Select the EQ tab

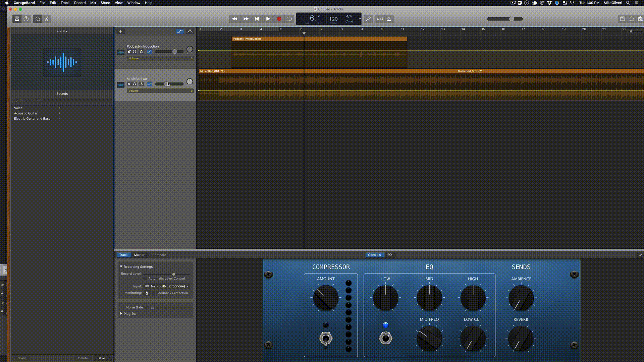coord(389,255)
